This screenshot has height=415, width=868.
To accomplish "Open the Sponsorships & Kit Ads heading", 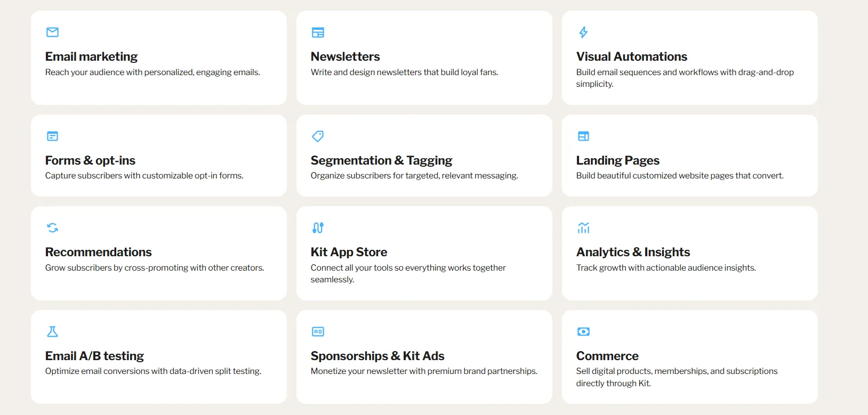I will coord(377,355).
